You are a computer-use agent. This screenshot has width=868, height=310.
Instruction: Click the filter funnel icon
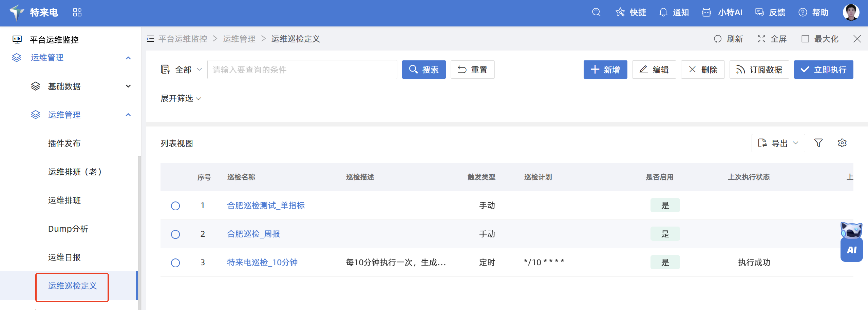pyautogui.click(x=818, y=143)
